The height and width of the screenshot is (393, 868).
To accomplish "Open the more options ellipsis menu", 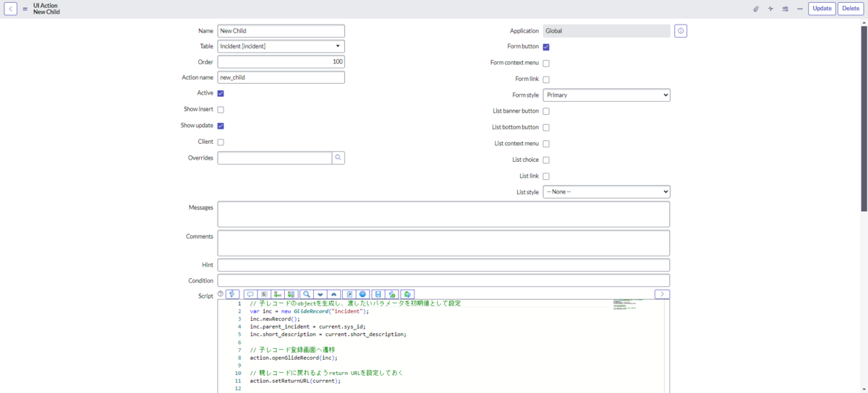I will 799,9.
